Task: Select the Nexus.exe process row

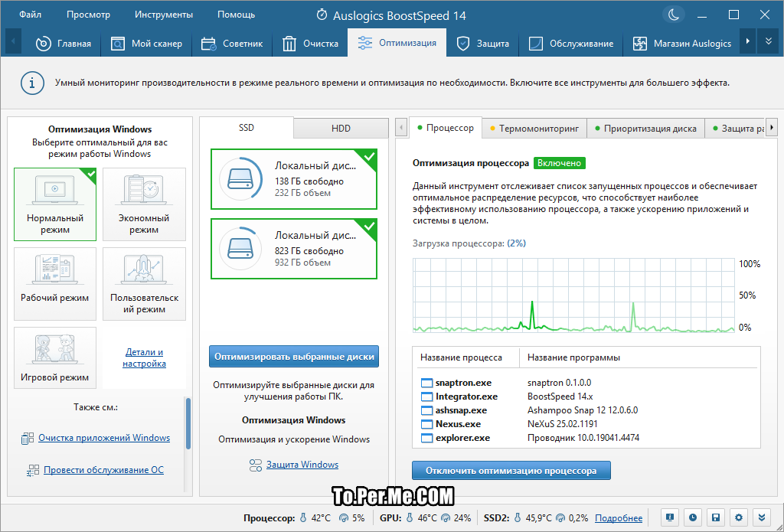Action: pos(586,424)
